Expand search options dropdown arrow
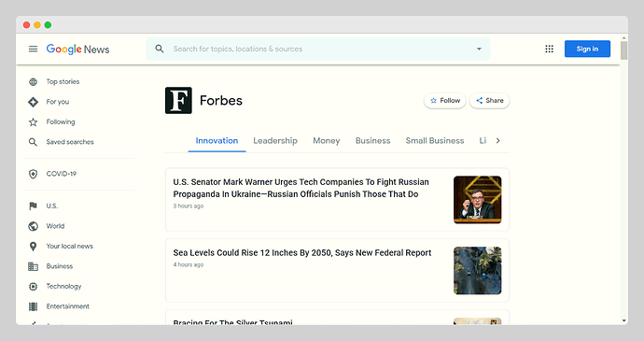 pyautogui.click(x=479, y=49)
